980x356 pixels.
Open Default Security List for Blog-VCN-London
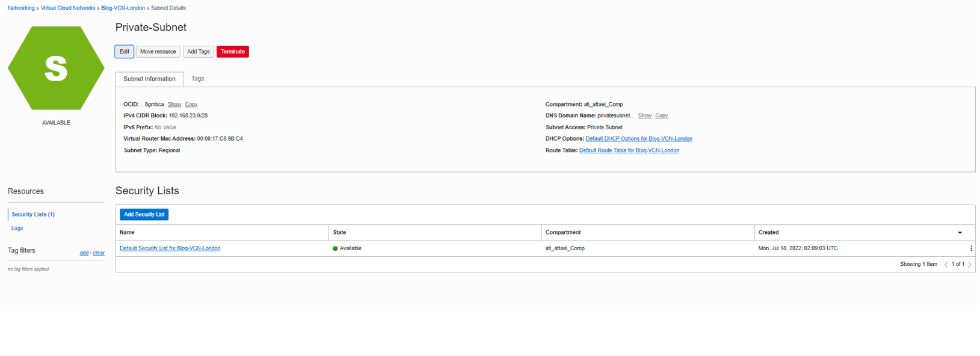[170, 248]
